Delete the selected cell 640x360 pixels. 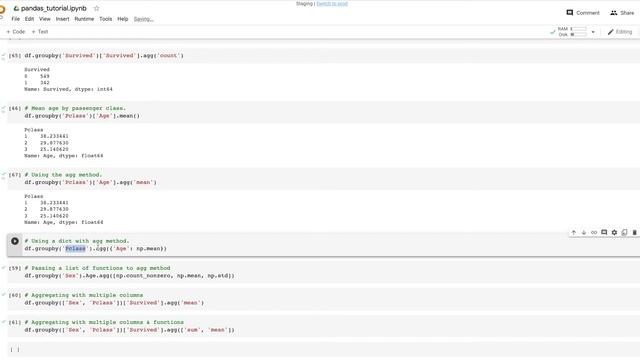[x=634, y=232]
